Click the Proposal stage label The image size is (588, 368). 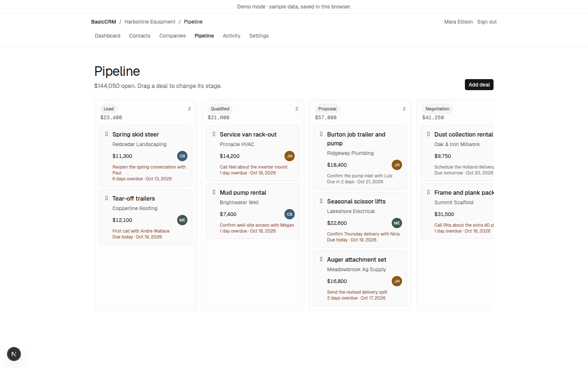pyautogui.click(x=327, y=109)
